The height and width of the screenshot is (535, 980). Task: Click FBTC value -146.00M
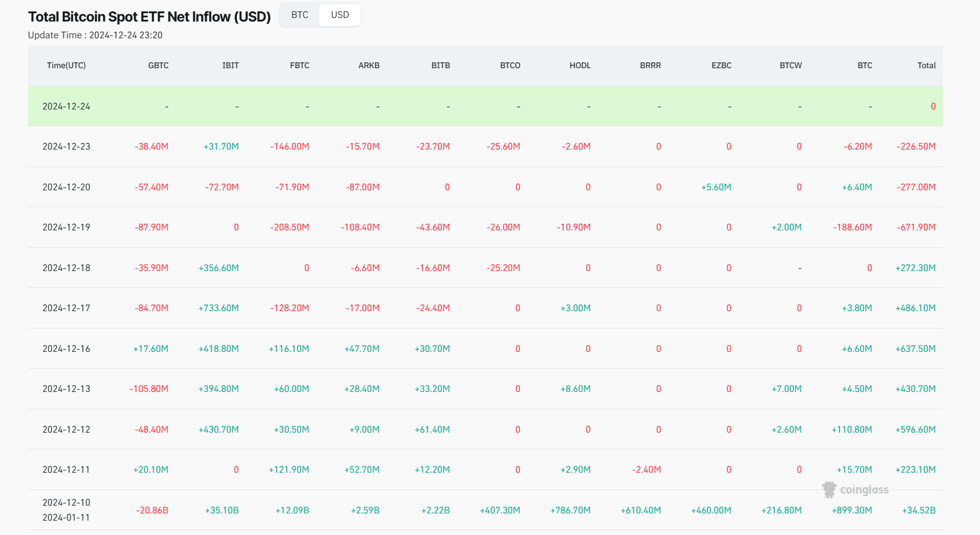(289, 147)
